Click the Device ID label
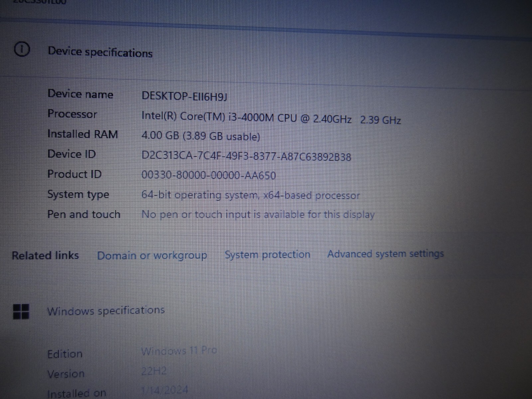The width and height of the screenshot is (532, 399). [71, 154]
